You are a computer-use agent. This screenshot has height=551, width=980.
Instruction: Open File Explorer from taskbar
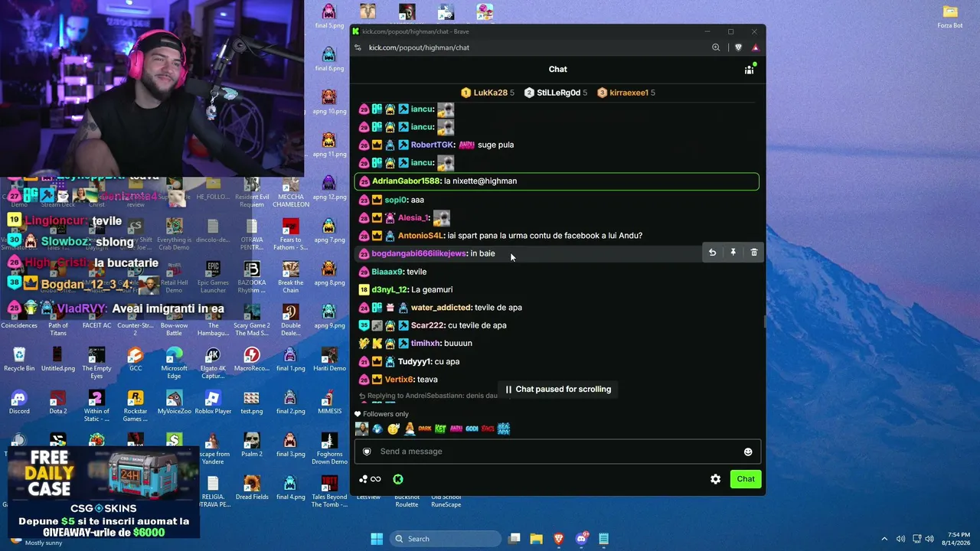pos(536,539)
